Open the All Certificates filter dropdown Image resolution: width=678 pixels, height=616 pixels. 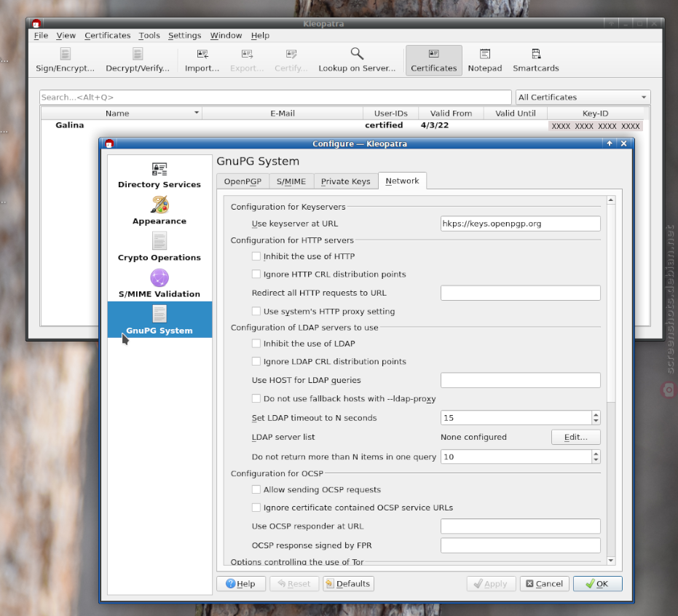tap(583, 98)
